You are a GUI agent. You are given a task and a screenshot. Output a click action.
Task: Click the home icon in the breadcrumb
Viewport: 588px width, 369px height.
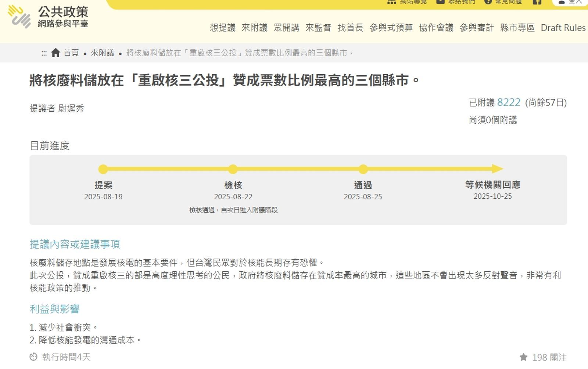tap(55, 53)
